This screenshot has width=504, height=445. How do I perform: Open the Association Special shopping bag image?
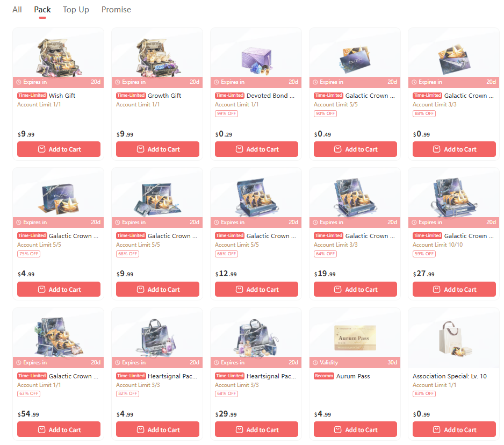(454, 338)
